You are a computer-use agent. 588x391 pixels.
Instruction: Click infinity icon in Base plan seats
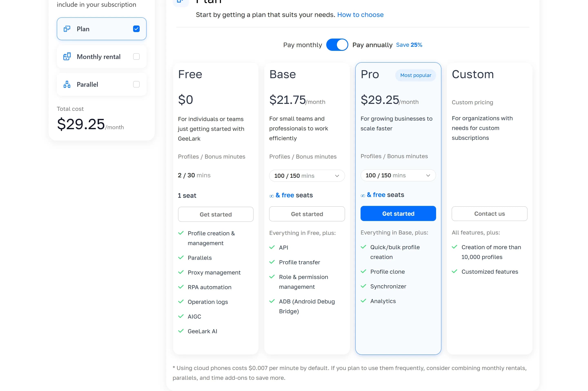point(271,196)
